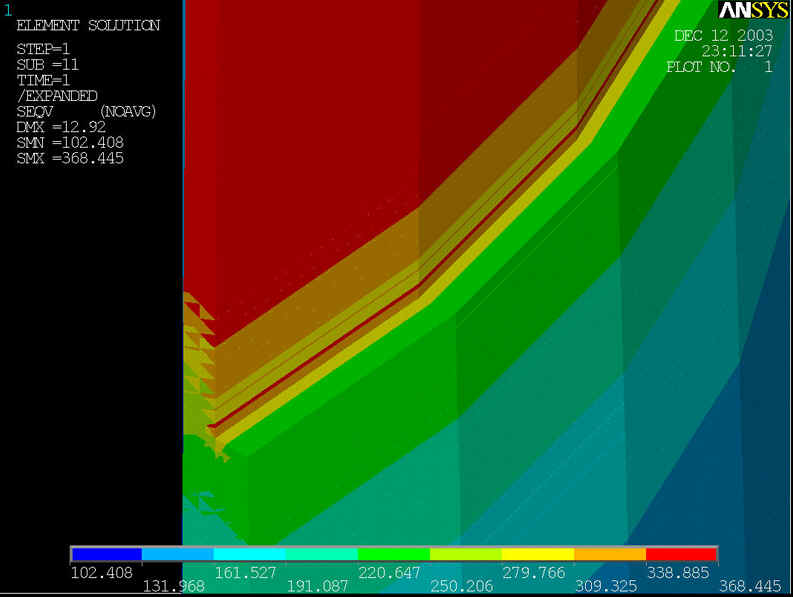Click the TIME=1 label

pyautogui.click(x=43, y=80)
